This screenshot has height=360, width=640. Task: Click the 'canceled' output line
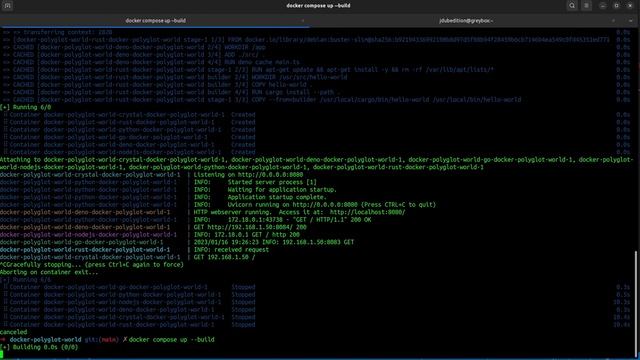point(13,332)
